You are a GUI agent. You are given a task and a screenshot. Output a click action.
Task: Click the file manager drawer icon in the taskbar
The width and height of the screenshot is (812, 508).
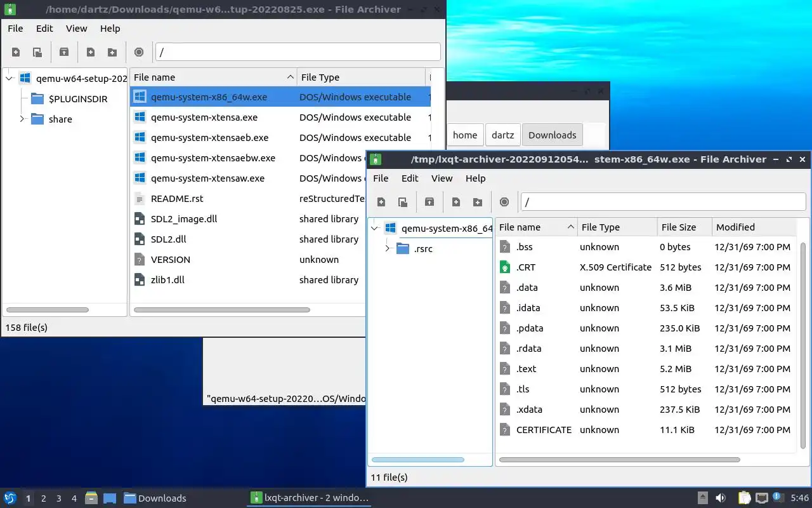point(91,498)
